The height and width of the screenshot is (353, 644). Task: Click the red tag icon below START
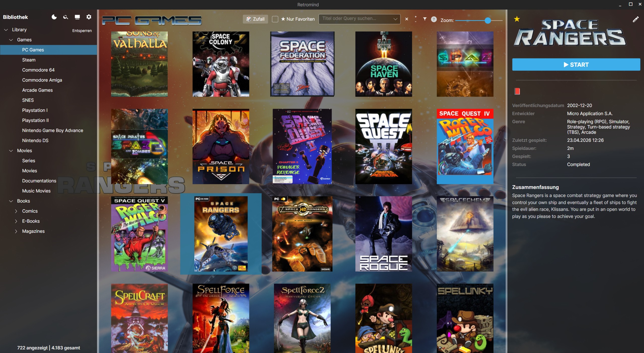pyautogui.click(x=517, y=91)
